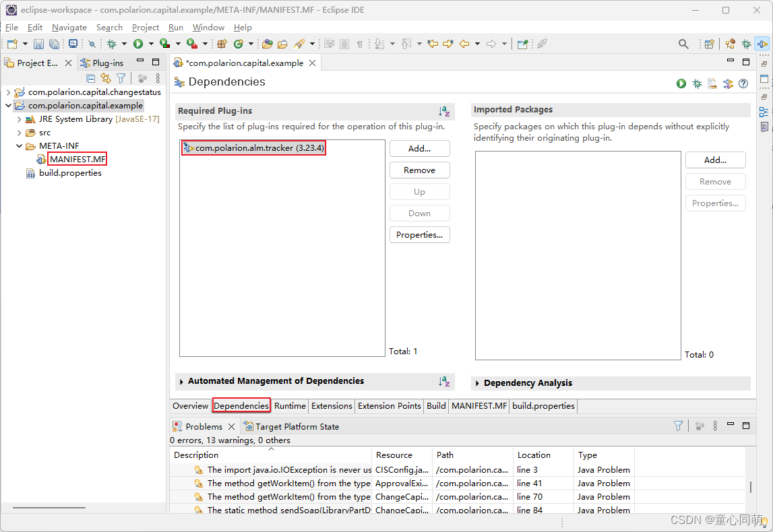
Task: Close the Project Explorer tab
Action: point(69,63)
